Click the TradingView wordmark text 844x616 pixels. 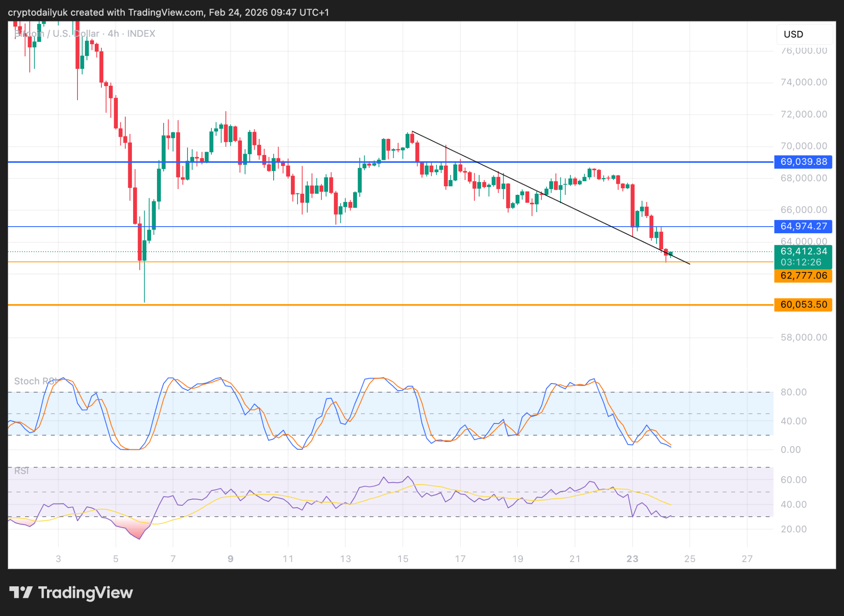click(x=85, y=593)
